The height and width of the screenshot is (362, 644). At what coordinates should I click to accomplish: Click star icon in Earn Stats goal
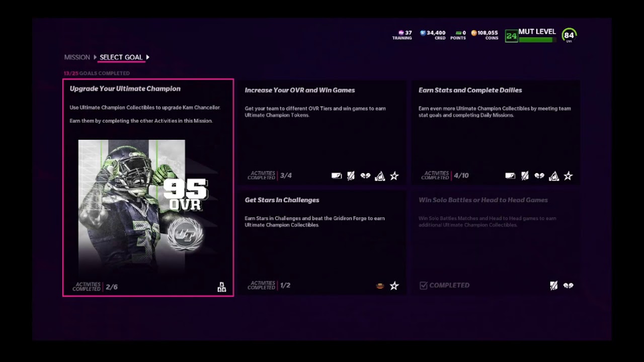pyautogui.click(x=568, y=175)
